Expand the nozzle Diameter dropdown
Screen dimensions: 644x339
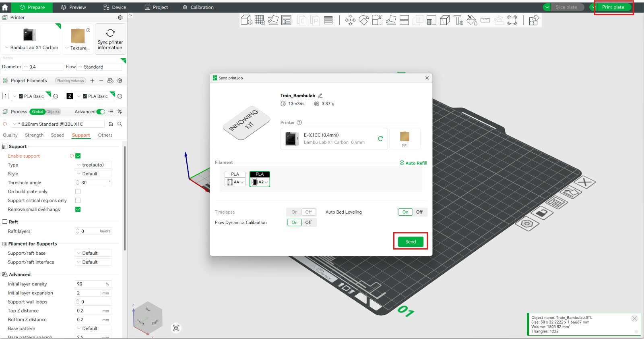click(x=43, y=67)
